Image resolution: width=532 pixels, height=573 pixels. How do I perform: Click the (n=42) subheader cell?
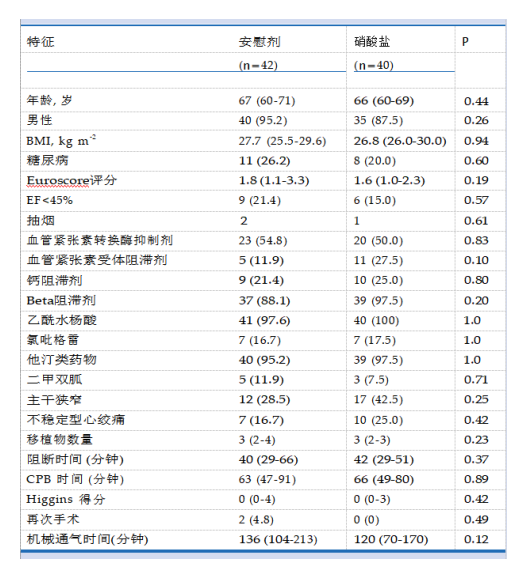pyautogui.click(x=258, y=65)
